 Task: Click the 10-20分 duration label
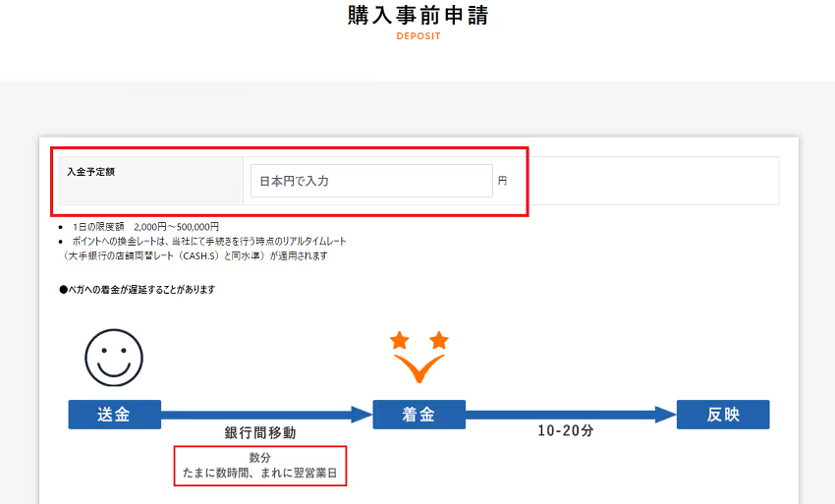click(566, 431)
